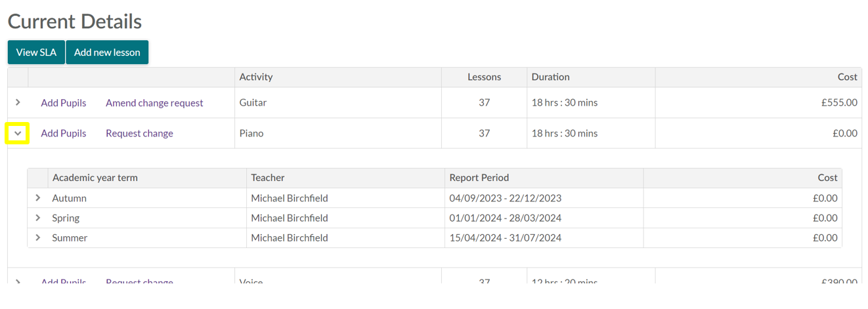The width and height of the screenshot is (868, 309).
Task: Request change for the Piano lesson
Action: pyautogui.click(x=139, y=133)
